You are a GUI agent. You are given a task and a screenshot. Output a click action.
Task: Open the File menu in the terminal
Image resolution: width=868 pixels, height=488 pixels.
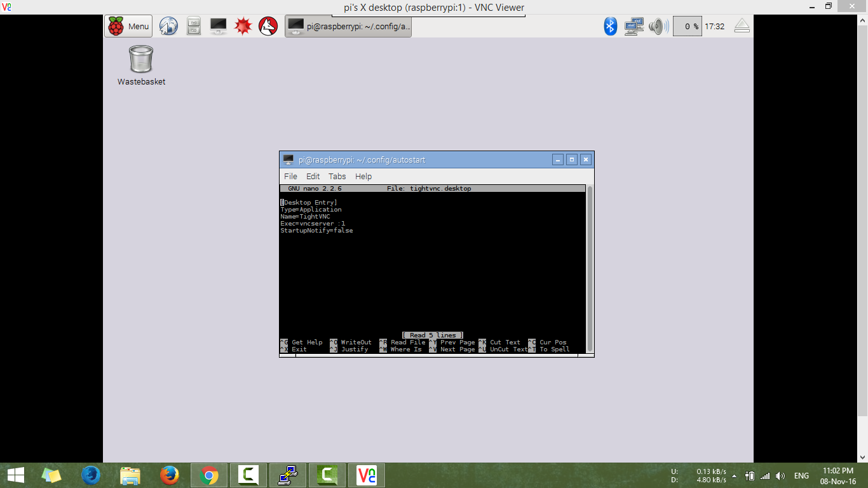pyautogui.click(x=290, y=176)
